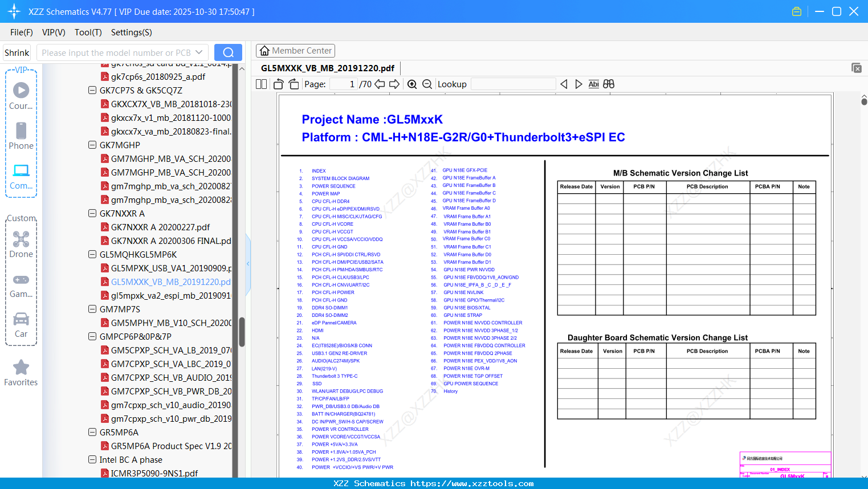The image size is (868, 489).
Task: Open GR5MP6A Product Spec V1.9 file
Action: pyautogui.click(x=171, y=446)
